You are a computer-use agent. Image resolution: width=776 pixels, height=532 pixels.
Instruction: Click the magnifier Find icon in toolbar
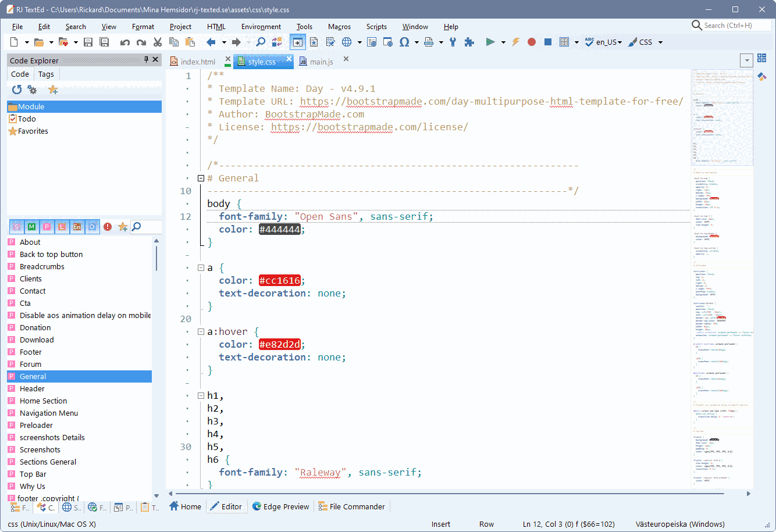tap(261, 42)
